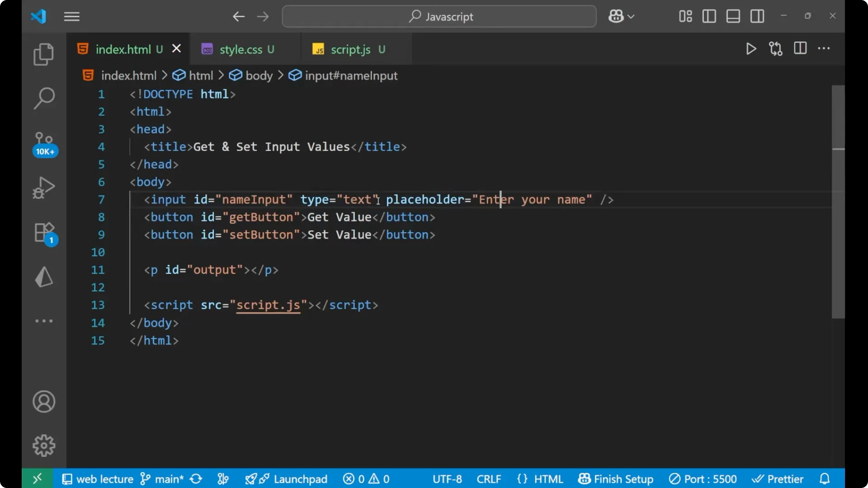Open the editor actions overflow menu
The height and width of the screenshot is (488, 868).
(x=824, y=49)
